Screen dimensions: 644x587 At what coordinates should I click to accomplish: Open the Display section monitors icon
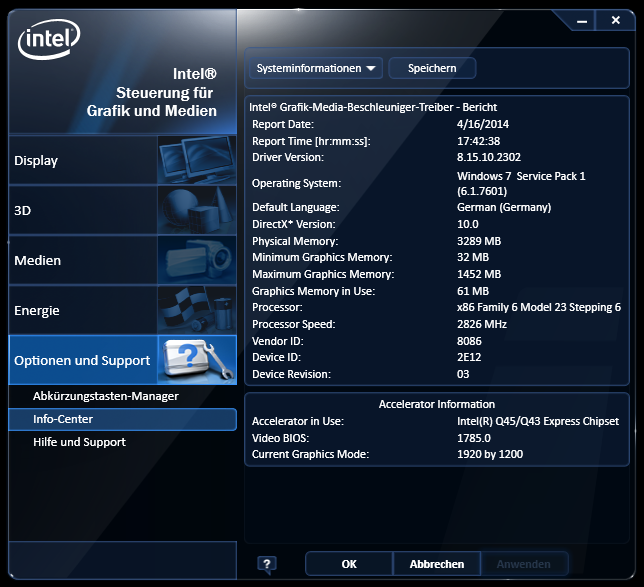coord(197,160)
